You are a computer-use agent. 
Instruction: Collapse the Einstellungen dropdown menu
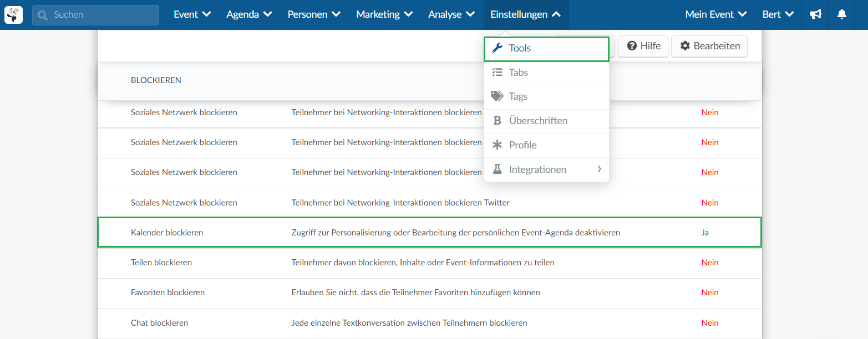526,15
